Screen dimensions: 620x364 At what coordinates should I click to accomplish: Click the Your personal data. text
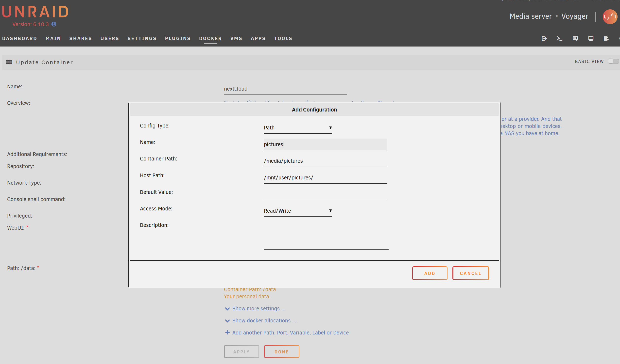pos(247,296)
